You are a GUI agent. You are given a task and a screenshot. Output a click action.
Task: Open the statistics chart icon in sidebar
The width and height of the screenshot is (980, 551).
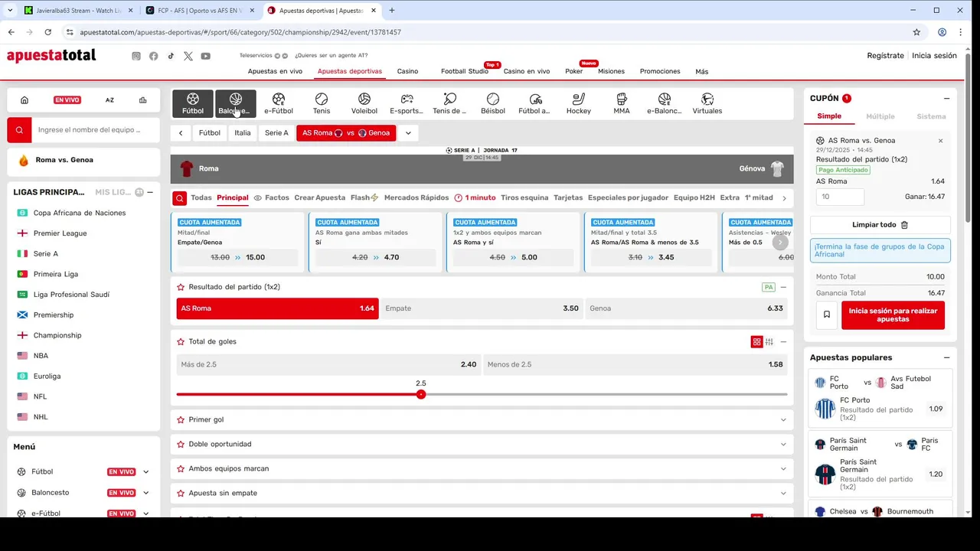142,100
